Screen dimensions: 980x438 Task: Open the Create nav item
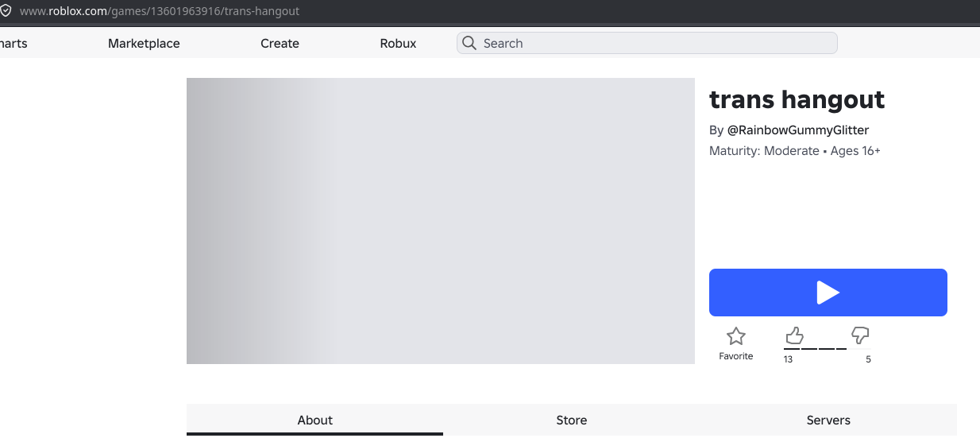tap(280, 44)
